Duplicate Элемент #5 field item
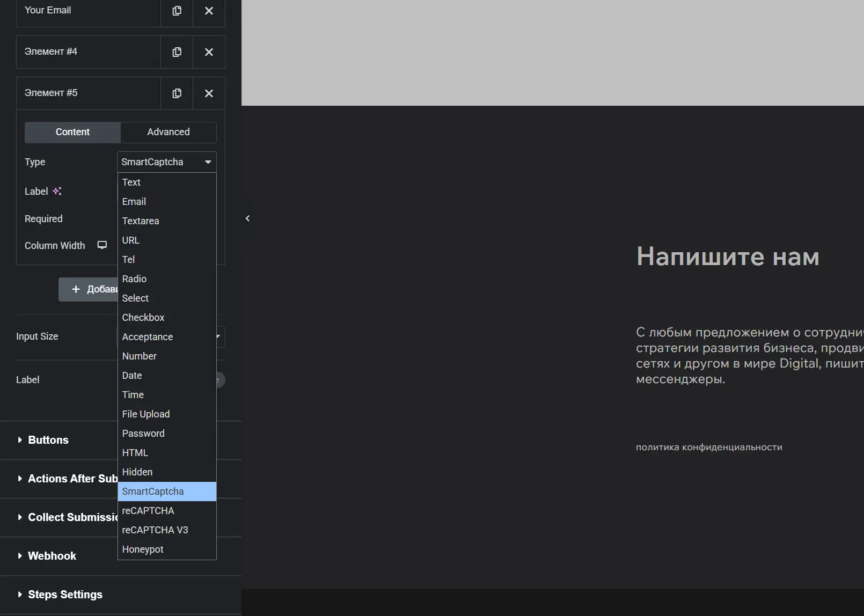This screenshot has height=616, width=864. point(177,93)
